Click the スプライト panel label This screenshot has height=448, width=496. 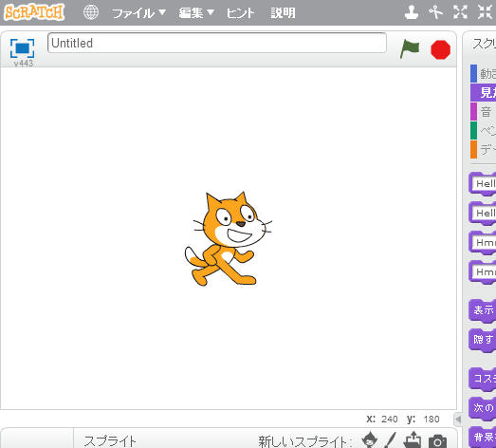point(110,441)
